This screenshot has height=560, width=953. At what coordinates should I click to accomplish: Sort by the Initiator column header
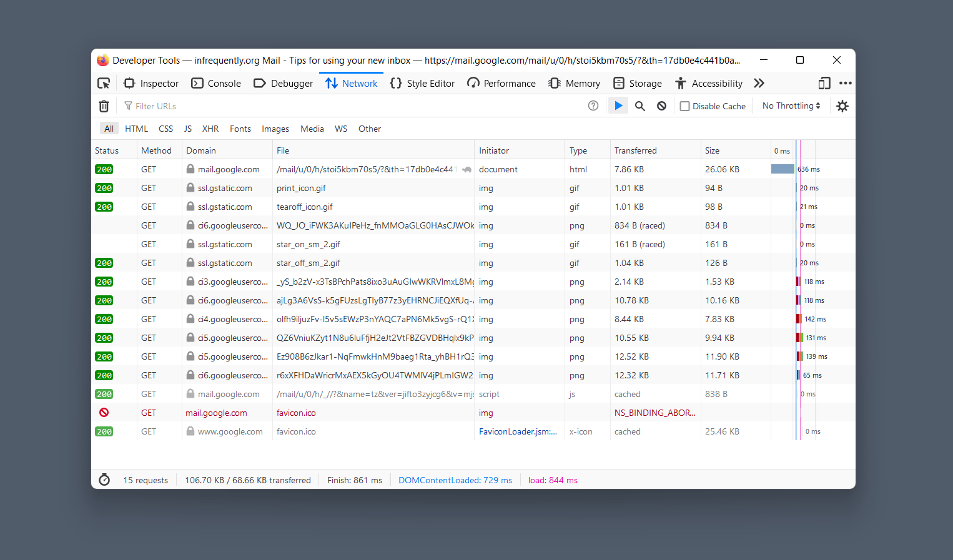tap(520, 150)
